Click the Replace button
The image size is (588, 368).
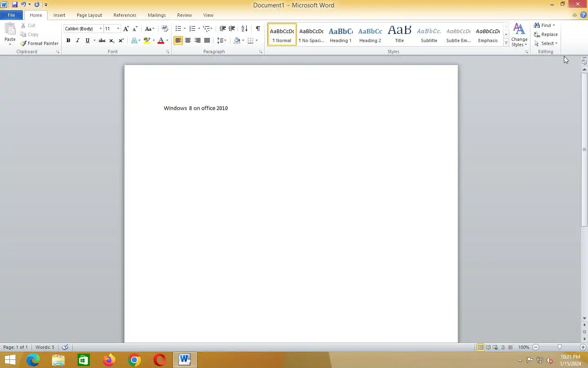pos(546,34)
